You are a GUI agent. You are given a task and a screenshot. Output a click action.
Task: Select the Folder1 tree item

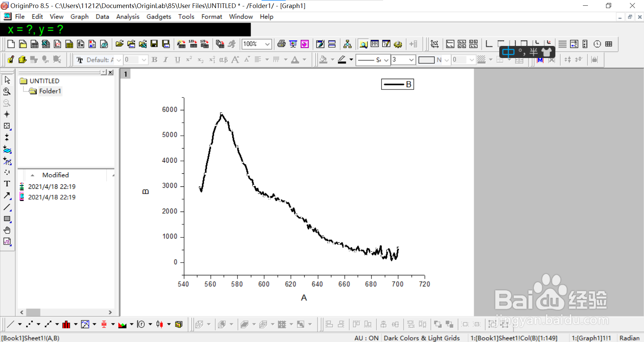pos(50,91)
